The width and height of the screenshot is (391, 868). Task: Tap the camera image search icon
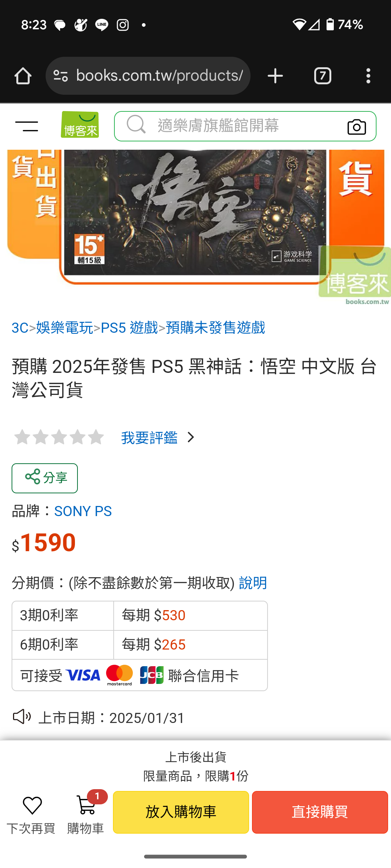click(x=357, y=127)
